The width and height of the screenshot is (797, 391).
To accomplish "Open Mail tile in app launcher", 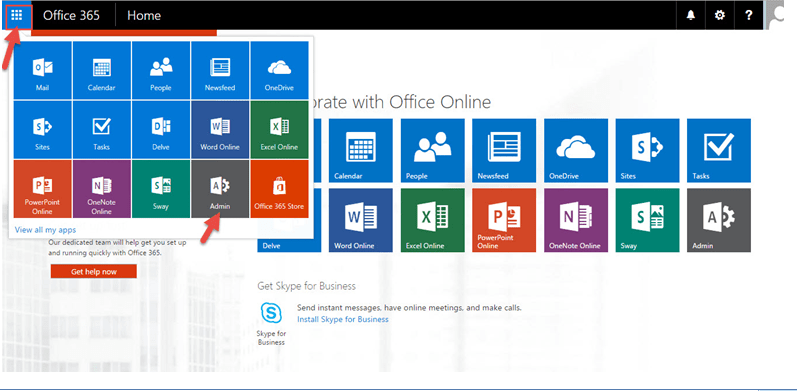I will click(x=43, y=70).
